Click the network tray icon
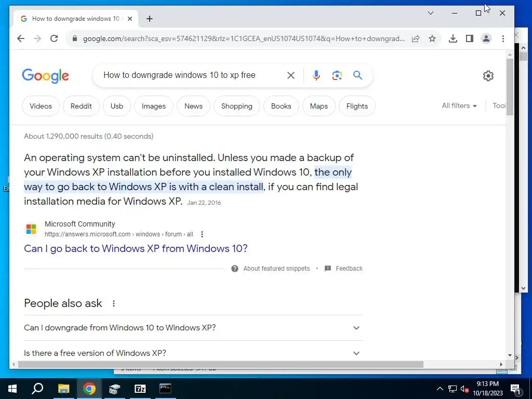This screenshot has height=399, width=532. 453,389
